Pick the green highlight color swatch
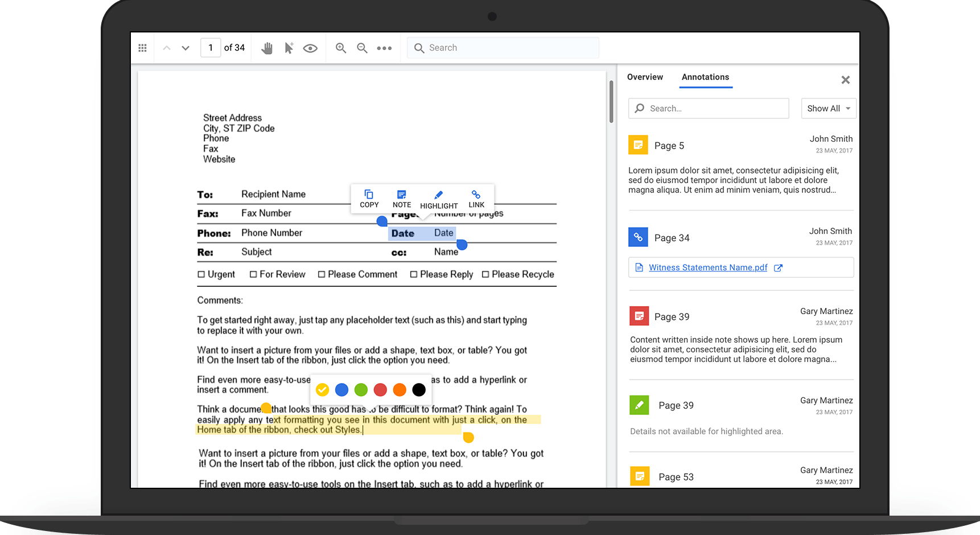Image resolution: width=980 pixels, height=535 pixels. 361,390
